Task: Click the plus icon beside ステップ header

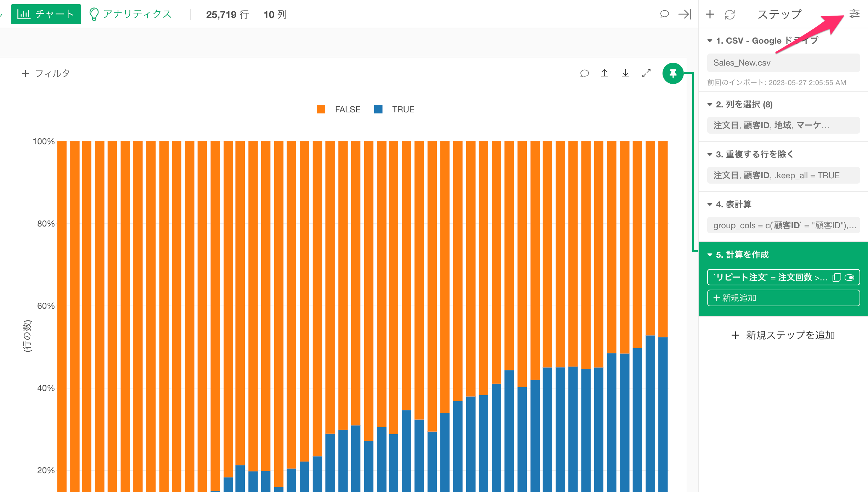Action: point(710,14)
